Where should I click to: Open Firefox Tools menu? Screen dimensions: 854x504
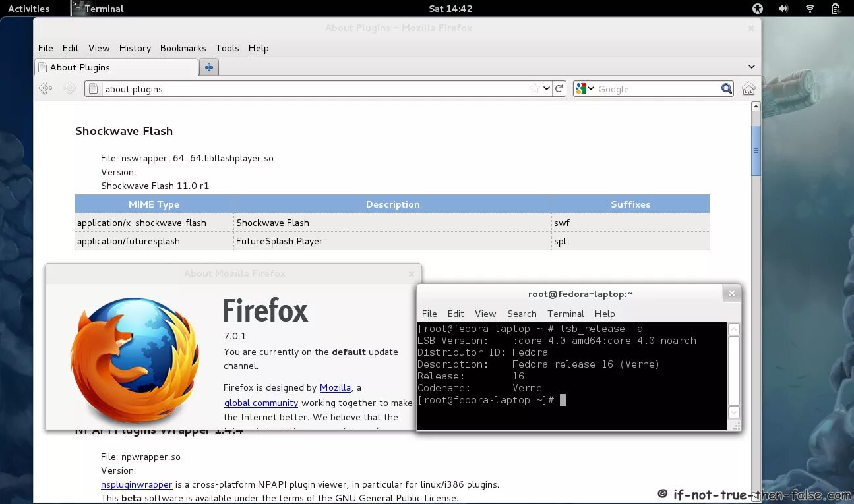pyautogui.click(x=228, y=48)
